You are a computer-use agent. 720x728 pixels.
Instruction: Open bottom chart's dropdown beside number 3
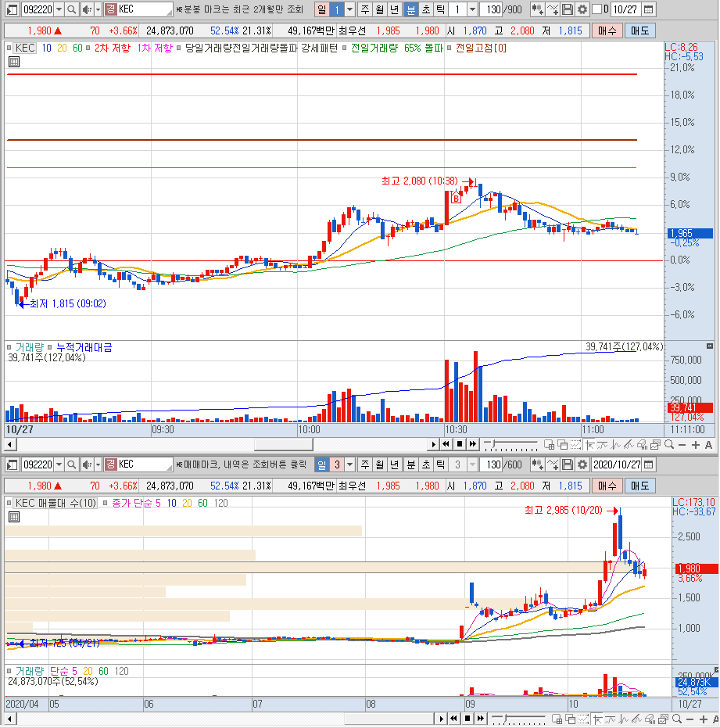[x=350, y=464]
